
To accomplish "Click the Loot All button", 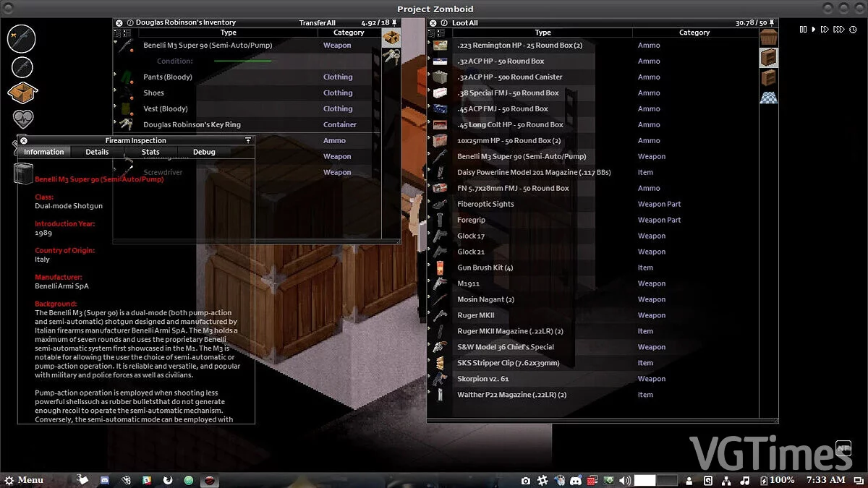I will tap(464, 23).
